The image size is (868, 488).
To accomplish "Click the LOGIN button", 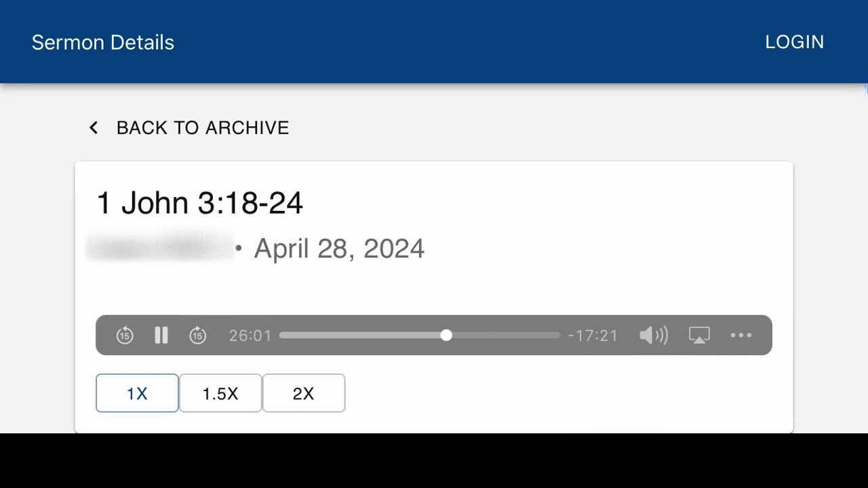I will (x=794, y=42).
